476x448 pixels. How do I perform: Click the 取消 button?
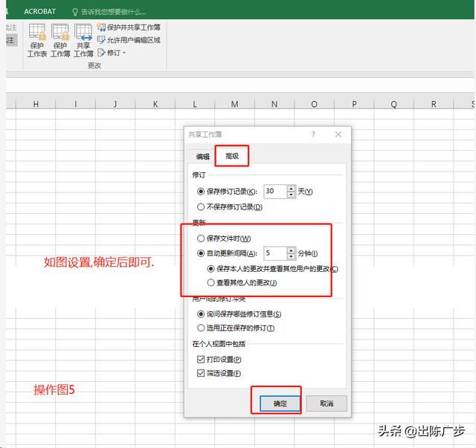click(327, 403)
